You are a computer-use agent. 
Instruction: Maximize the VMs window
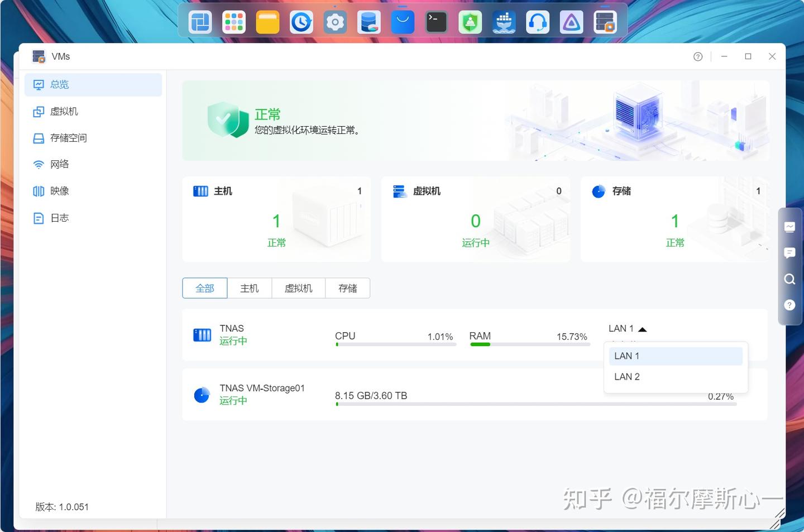[748, 56]
